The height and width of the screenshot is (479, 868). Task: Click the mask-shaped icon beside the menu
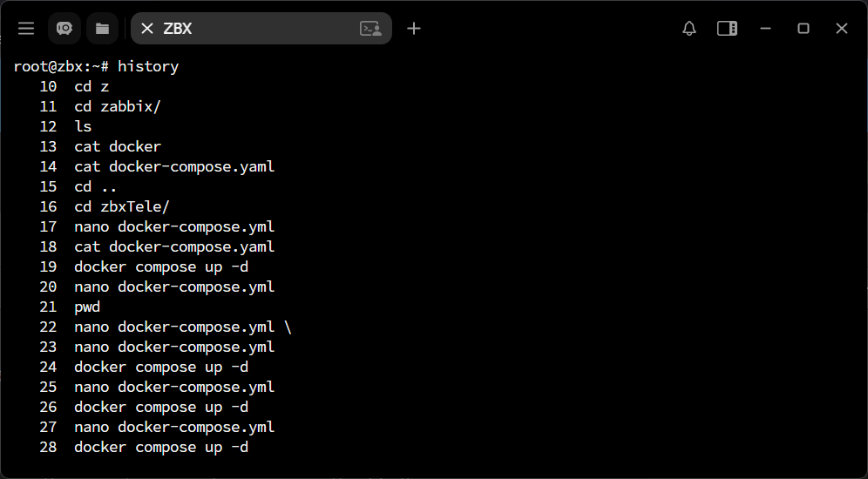point(64,29)
